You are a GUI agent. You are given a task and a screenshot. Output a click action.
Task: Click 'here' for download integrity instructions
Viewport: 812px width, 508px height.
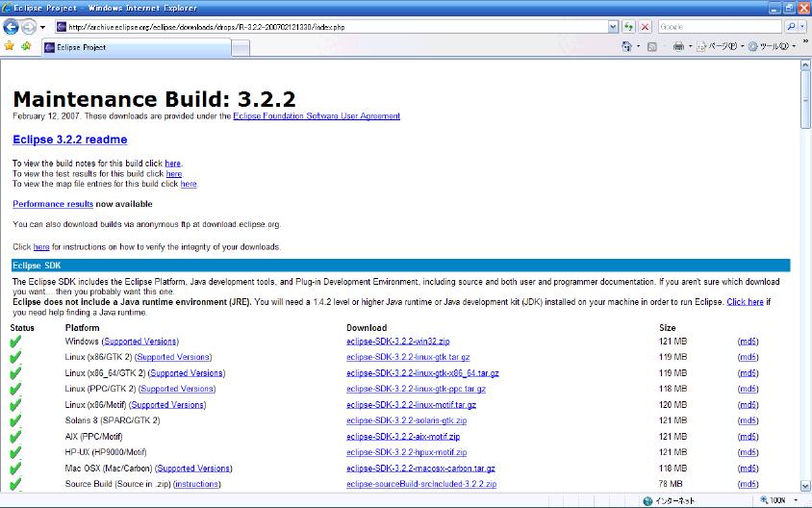(x=41, y=247)
